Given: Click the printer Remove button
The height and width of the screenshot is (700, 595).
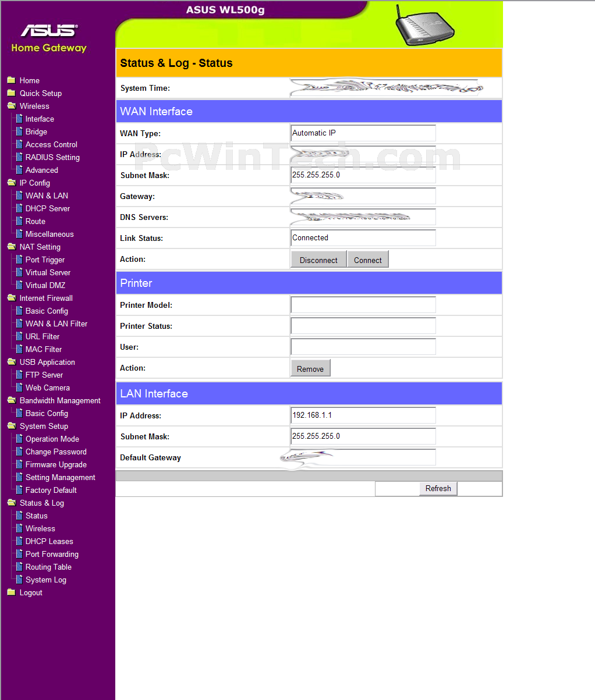Looking at the screenshot, I should pyautogui.click(x=310, y=368).
